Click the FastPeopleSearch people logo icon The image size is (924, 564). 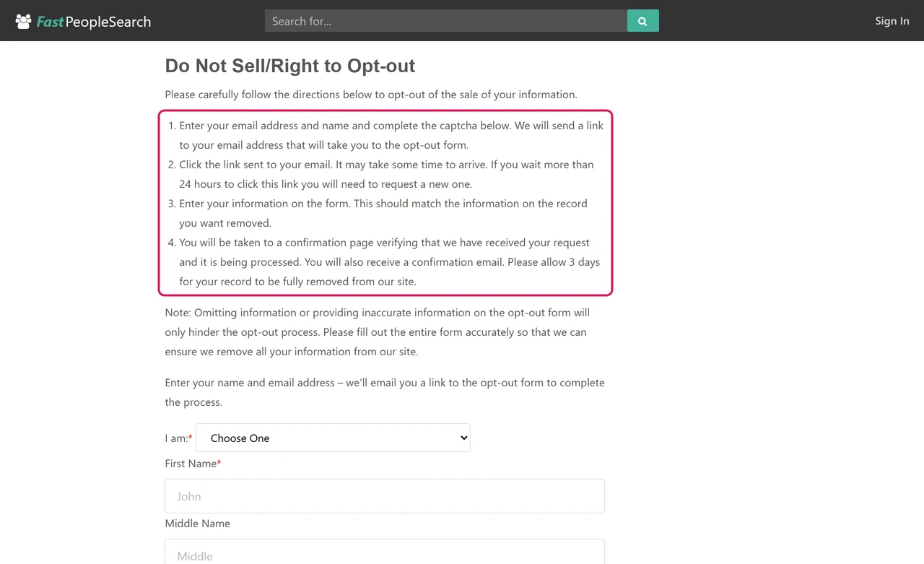(x=24, y=21)
